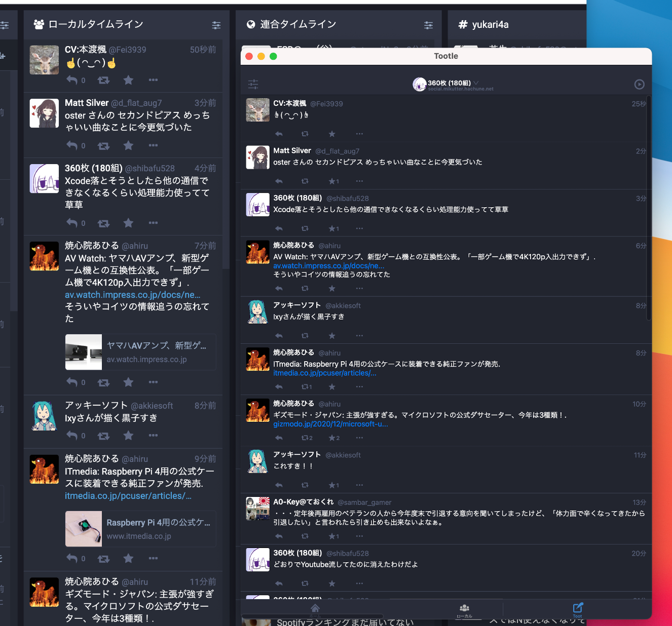Screen dimensions: 672x626
Task: Open more menu on Tootle's Matt Silver post
Action: click(359, 181)
